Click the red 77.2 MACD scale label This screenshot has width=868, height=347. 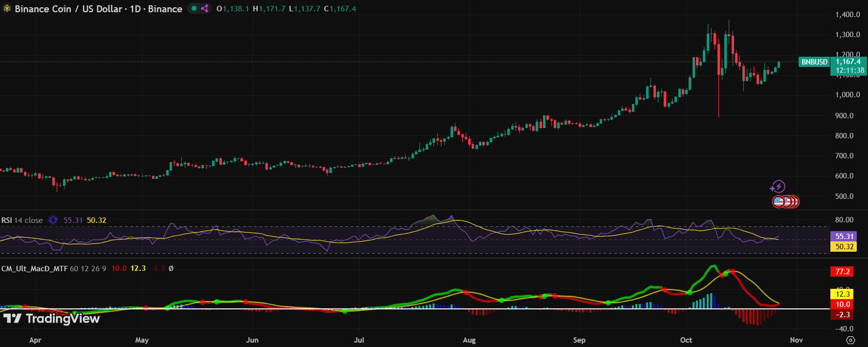click(x=842, y=272)
